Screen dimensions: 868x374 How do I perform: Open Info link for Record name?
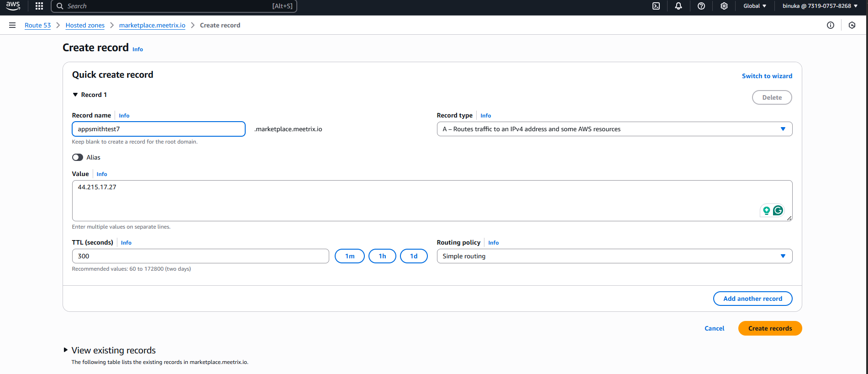coord(124,116)
